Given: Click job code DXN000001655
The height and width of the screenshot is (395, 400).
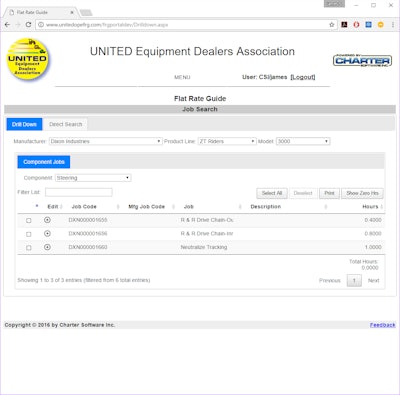Looking at the screenshot, I should 88,220.
